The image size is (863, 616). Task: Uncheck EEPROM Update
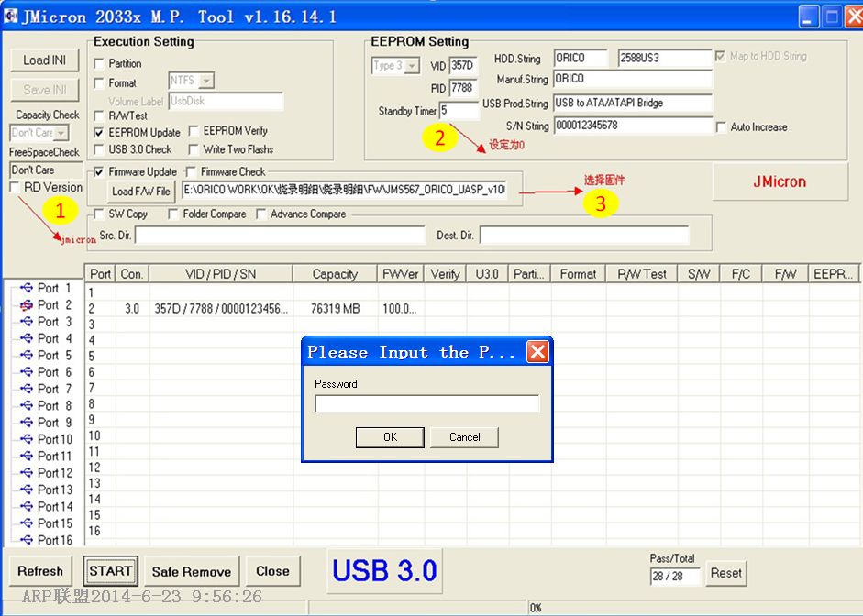(x=99, y=133)
